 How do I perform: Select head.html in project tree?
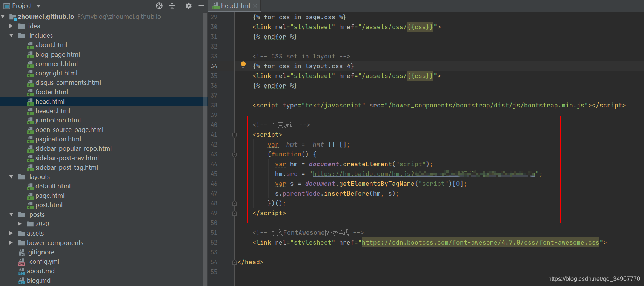(50, 101)
